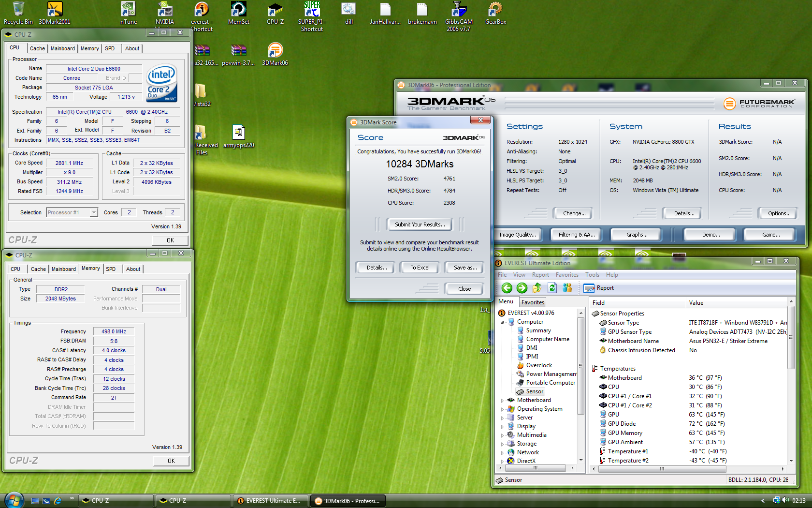Click the network icon in system tray
Image resolution: width=812 pixels, height=508 pixels.
click(776, 500)
